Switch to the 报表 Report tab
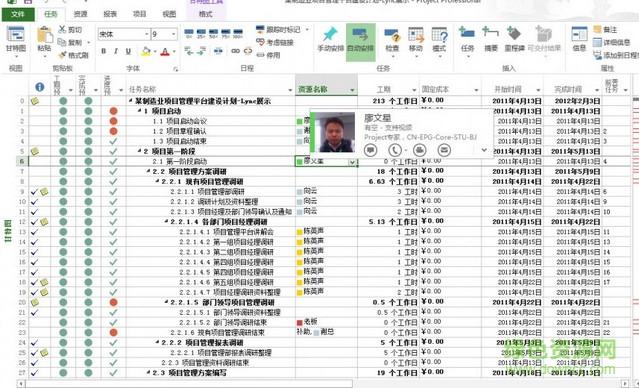639x388 pixels. [110, 14]
